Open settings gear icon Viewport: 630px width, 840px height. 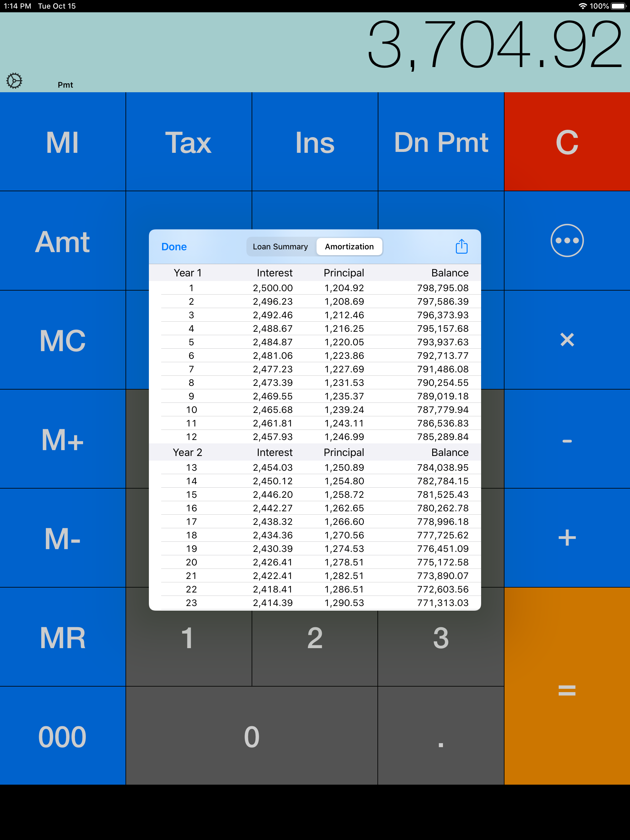(x=14, y=81)
